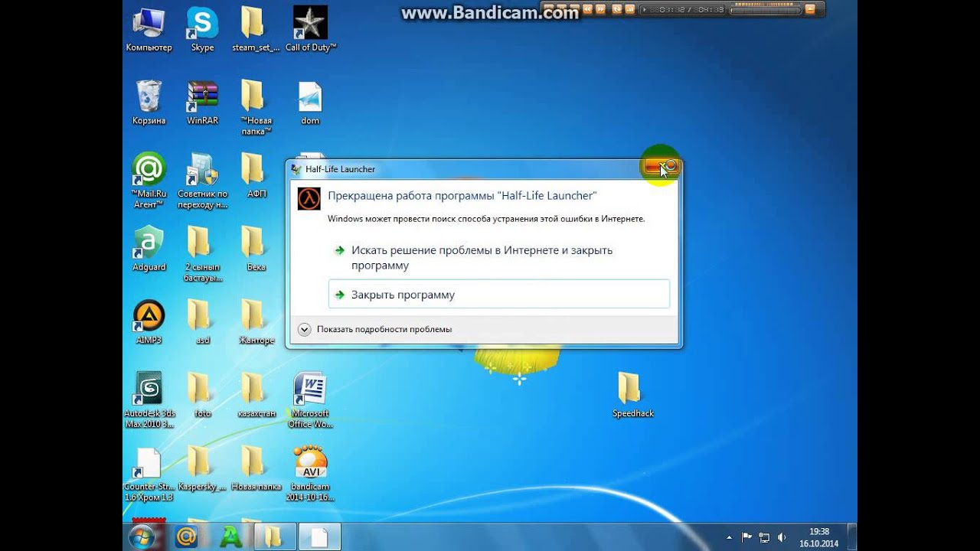Click the orange up-arrow button on the player bar
Image resolution: width=980 pixels, height=551 pixels.
(x=810, y=9)
